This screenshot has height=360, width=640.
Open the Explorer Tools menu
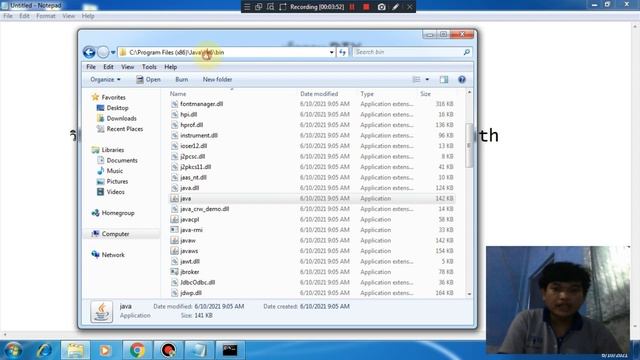point(149,67)
